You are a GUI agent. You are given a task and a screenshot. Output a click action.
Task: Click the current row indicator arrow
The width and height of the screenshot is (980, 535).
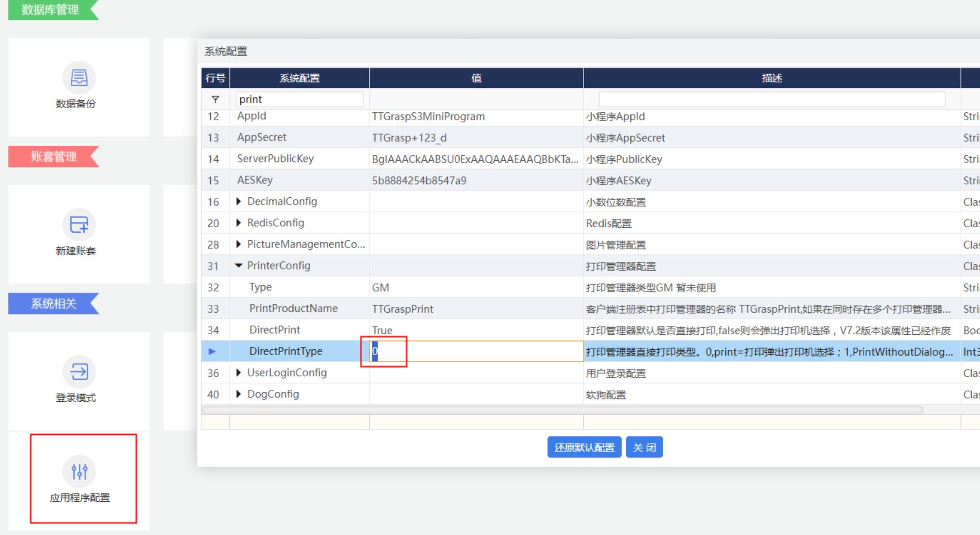pyautogui.click(x=212, y=351)
